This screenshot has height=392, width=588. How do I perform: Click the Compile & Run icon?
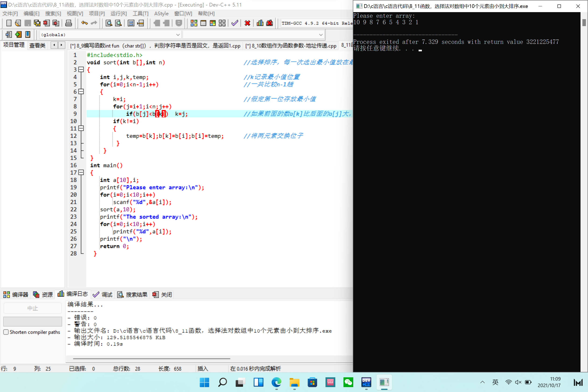tap(213, 23)
